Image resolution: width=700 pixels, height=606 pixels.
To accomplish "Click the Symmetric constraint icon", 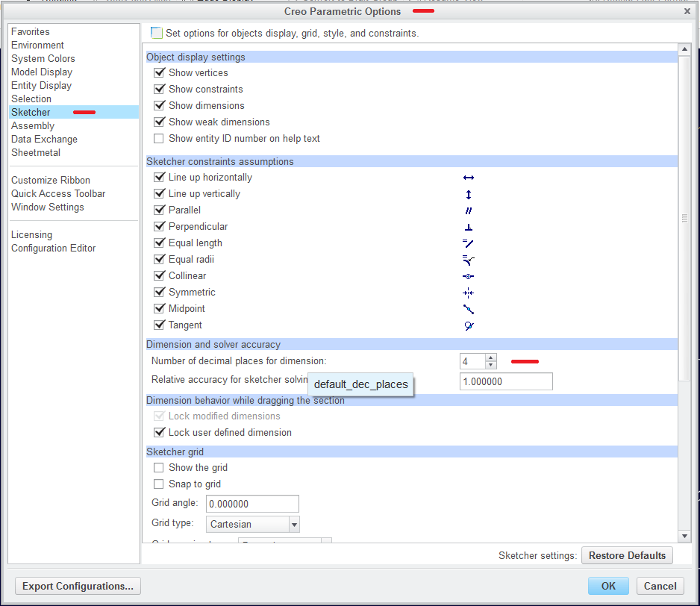I will [469, 293].
